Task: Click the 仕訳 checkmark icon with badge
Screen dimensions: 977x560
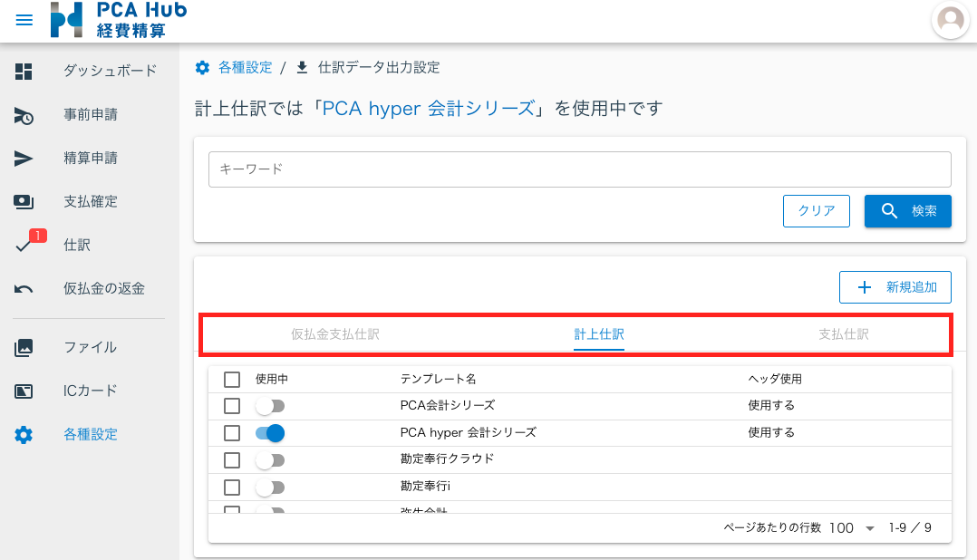Action: click(25, 246)
